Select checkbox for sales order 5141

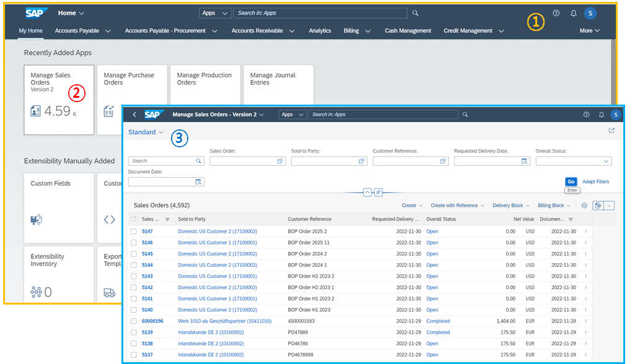pos(134,298)
